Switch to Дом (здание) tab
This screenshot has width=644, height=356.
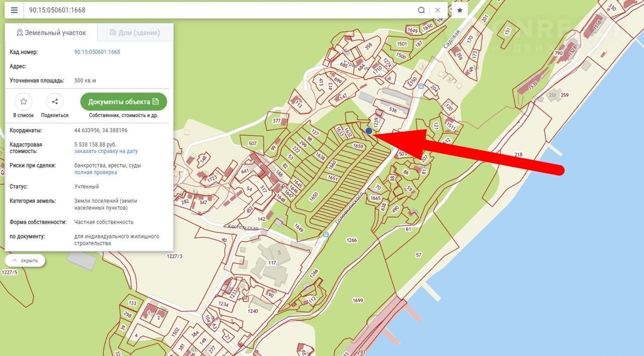(x=135, y=33)
